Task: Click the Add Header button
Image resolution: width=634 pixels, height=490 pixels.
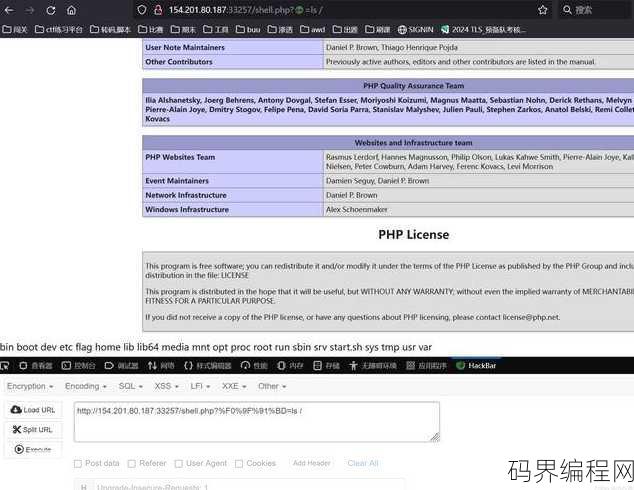Action: coord(311,463)
